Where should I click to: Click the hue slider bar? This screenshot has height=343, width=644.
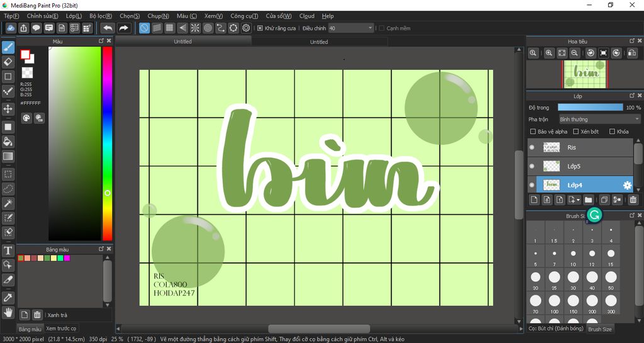[x=107, y=143]
